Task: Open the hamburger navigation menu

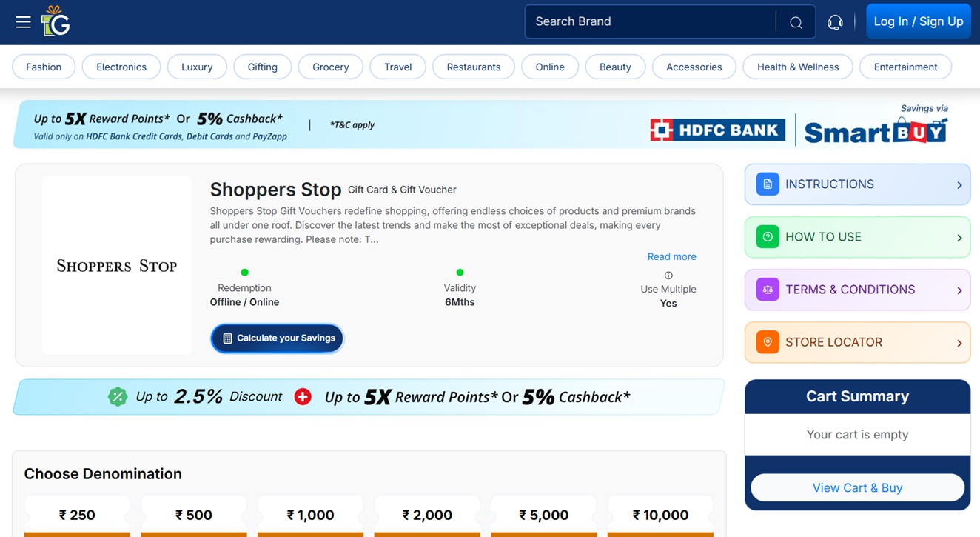Action: (x=23, y=22)
